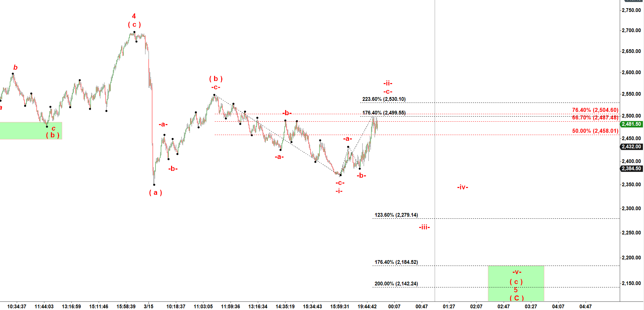644x310 pixels.
Task: Click the green target box containing -v-
Action: tap(516, 283)
